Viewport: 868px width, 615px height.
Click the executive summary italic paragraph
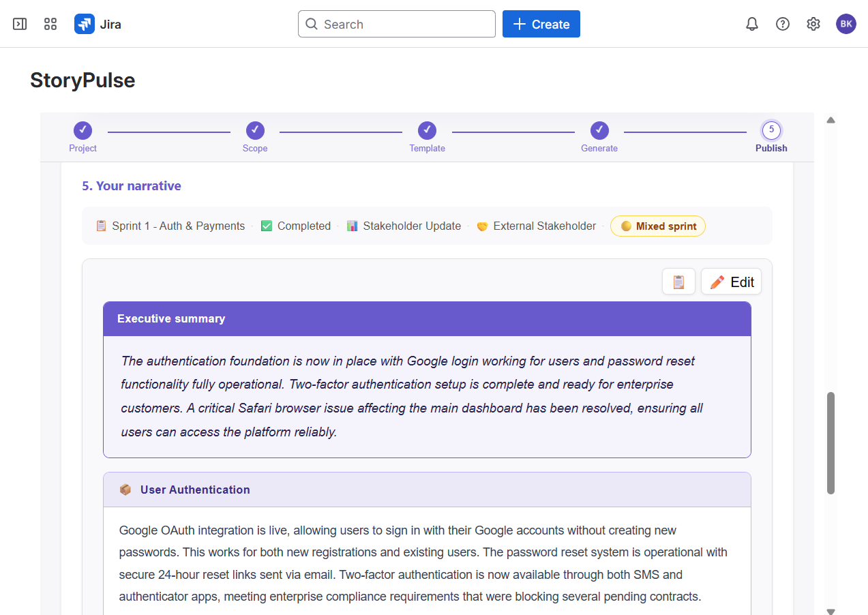click(x=412, y=396)
